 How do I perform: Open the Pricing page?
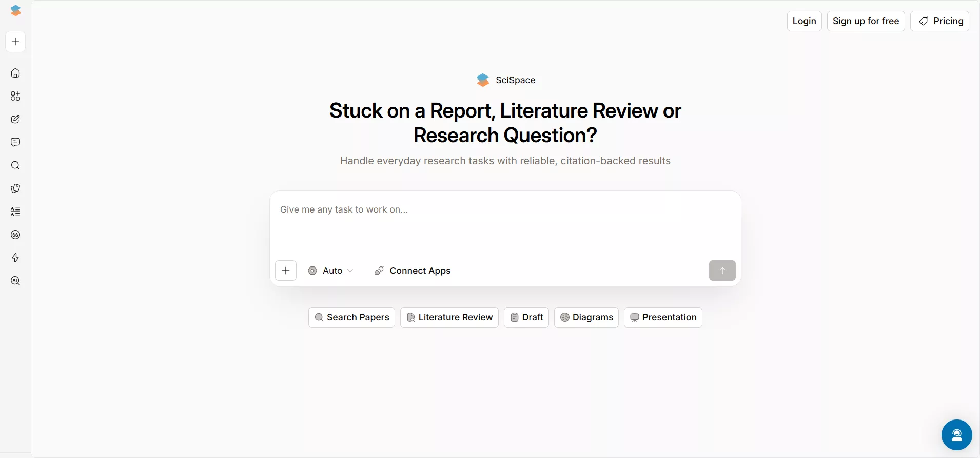point(940,21)
